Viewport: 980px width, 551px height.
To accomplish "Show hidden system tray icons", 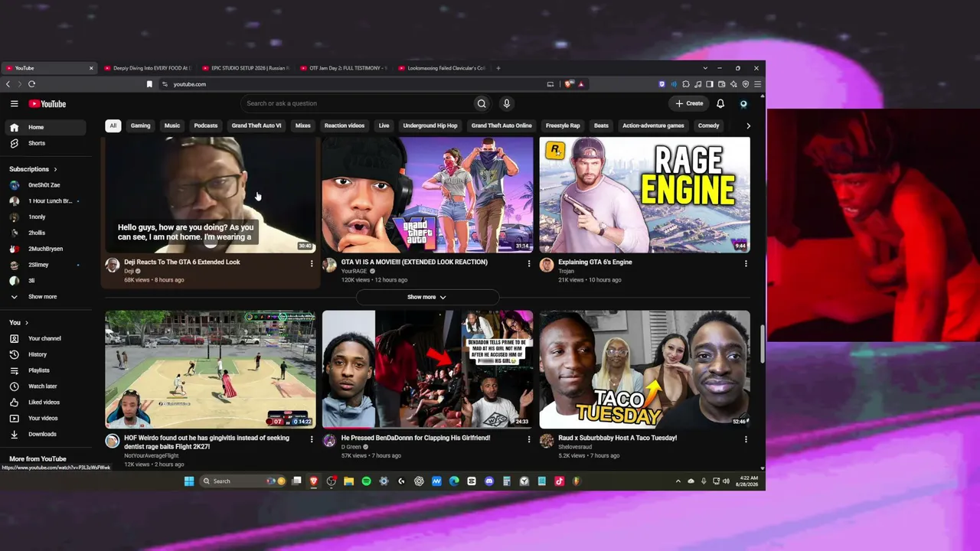I will click(678, 481).
